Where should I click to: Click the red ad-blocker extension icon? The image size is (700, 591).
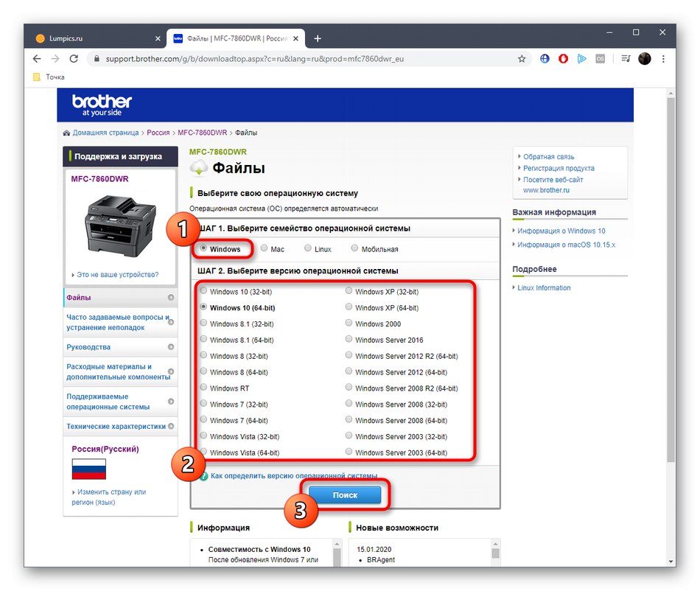click(x=563, y=58)
